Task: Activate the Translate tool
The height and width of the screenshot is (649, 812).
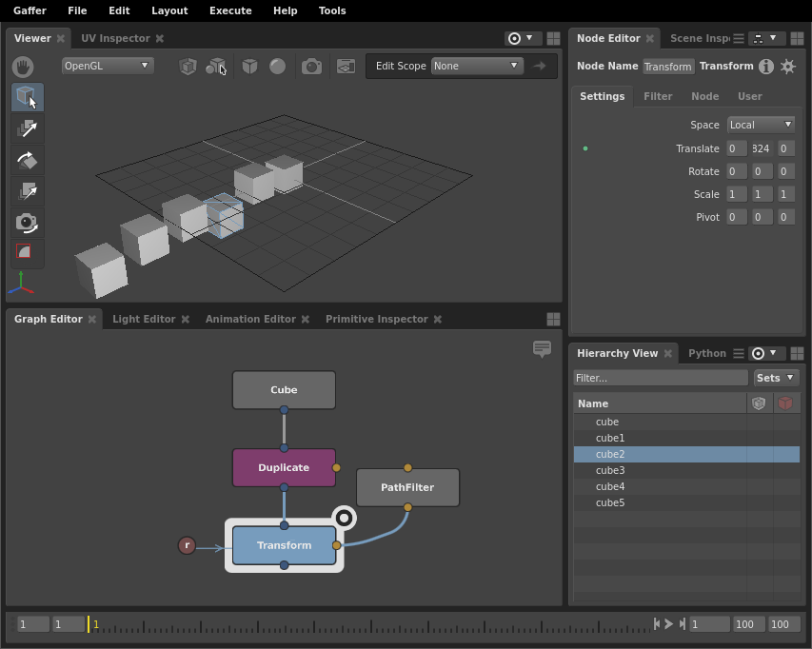Action: 28,128
